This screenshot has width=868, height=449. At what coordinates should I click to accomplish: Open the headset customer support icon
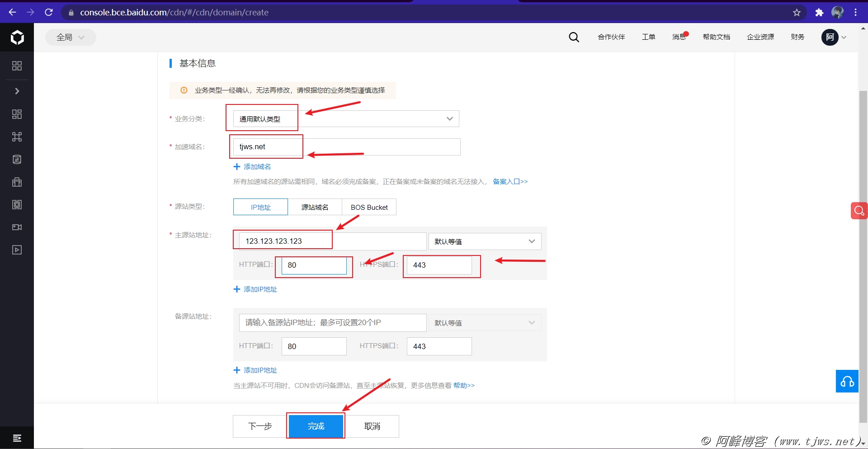tap(847, 381)
